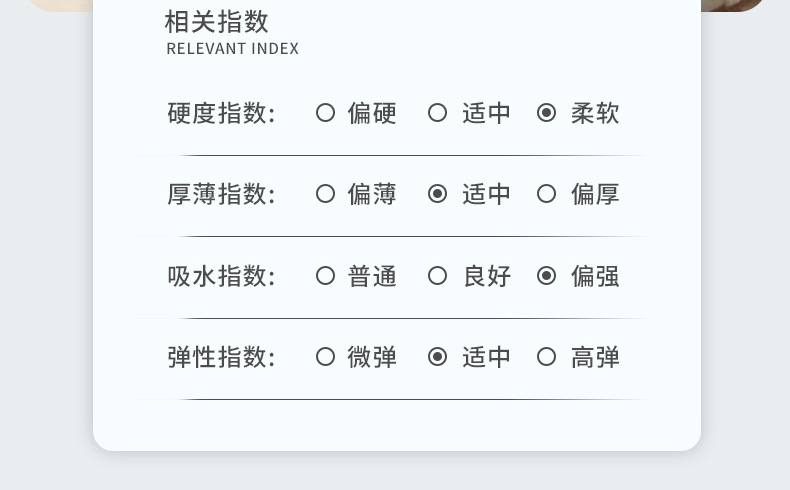790x490 pixels.
Task: Select 偏强 radio for 吸水指数
Action: pyautogui.click(x=546, y=275)
